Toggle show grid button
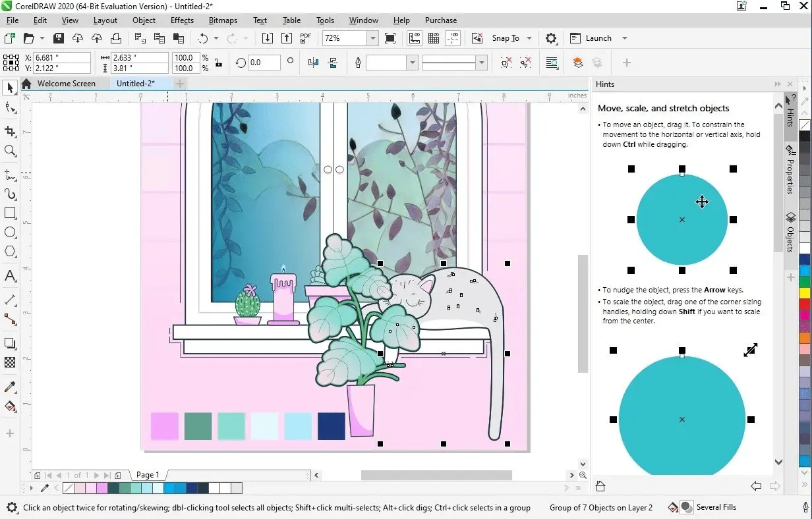The height and width of the screenshot is (519, 812). (434, 38)
